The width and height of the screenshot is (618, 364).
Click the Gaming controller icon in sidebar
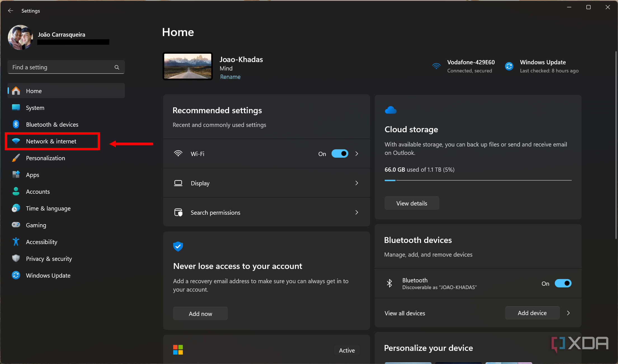pos(16,225)
